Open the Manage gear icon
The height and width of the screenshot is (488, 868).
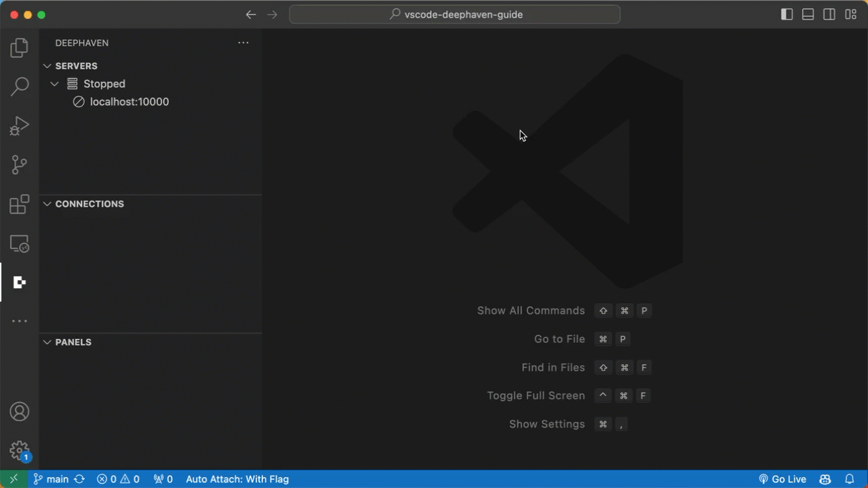click(x=20, y=450)
